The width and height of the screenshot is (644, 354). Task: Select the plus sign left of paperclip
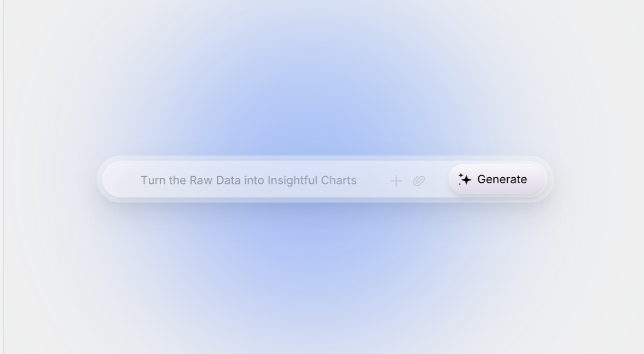pyautogui.click(x=396, y=181)
